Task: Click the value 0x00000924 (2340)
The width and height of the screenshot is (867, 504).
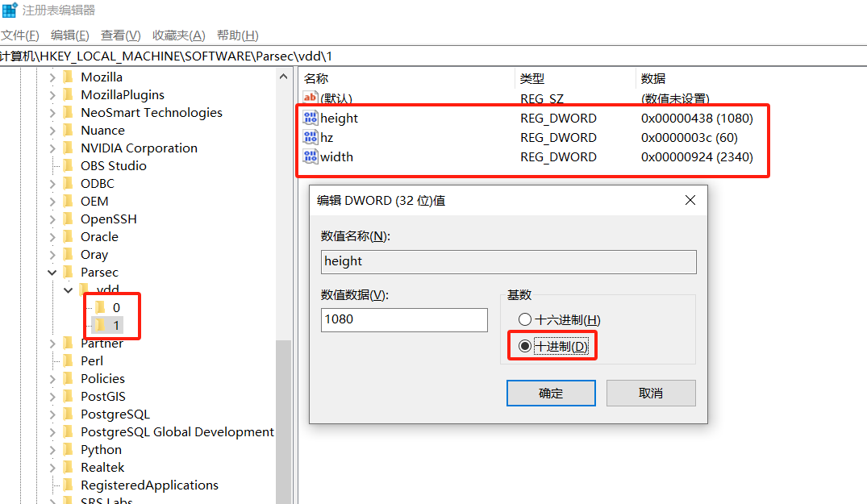Action: 697,157
